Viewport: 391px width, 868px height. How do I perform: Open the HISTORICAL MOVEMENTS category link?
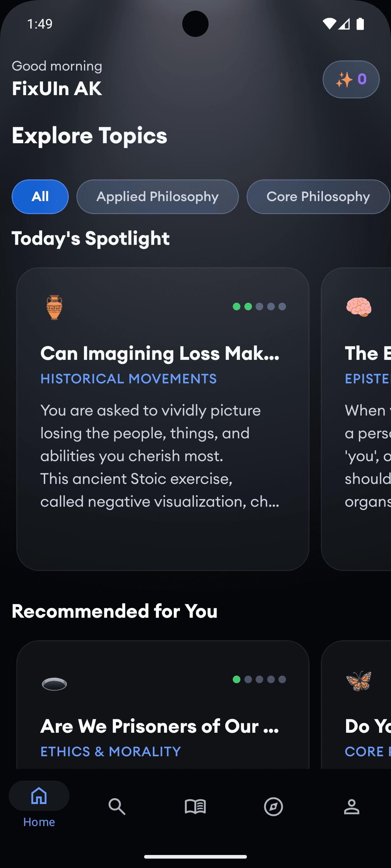point(128,379)
